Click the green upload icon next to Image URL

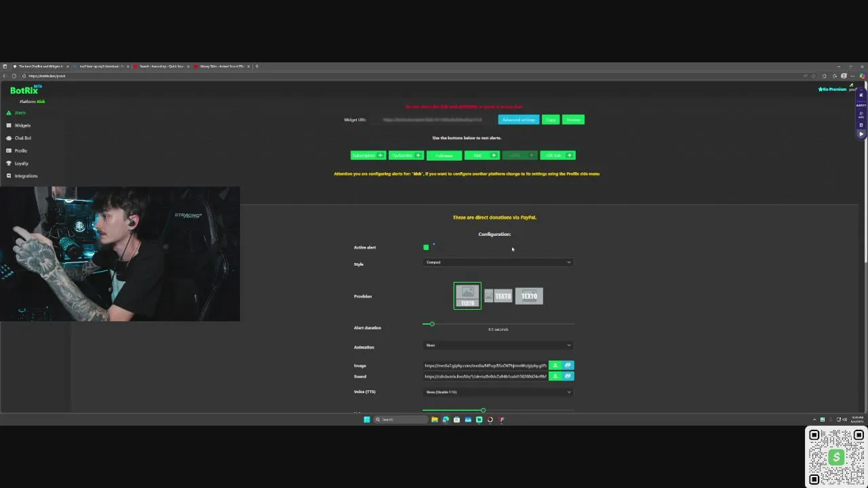click(555, 365)
